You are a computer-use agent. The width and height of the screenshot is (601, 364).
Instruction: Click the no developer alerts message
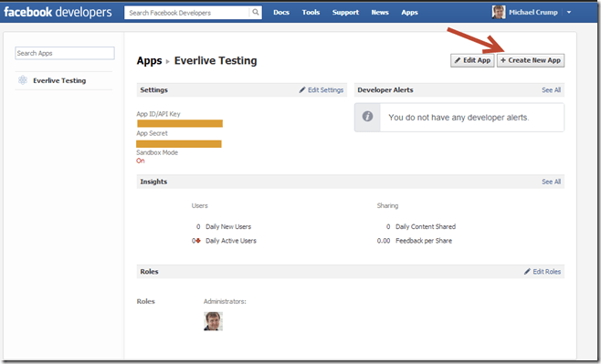(x=459, y=118)
